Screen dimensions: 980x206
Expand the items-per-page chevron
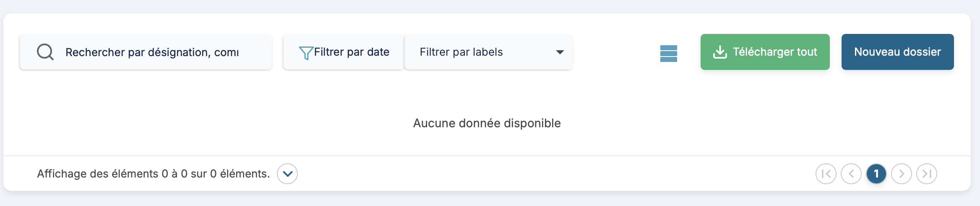click(x=287, y=174)
